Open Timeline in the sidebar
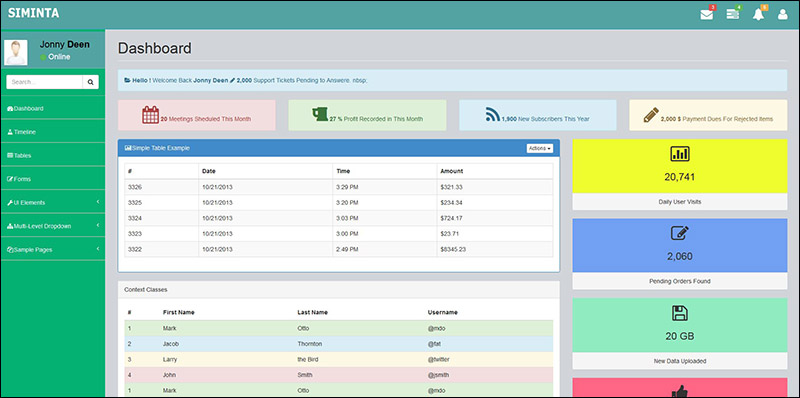 click(53, 132)
